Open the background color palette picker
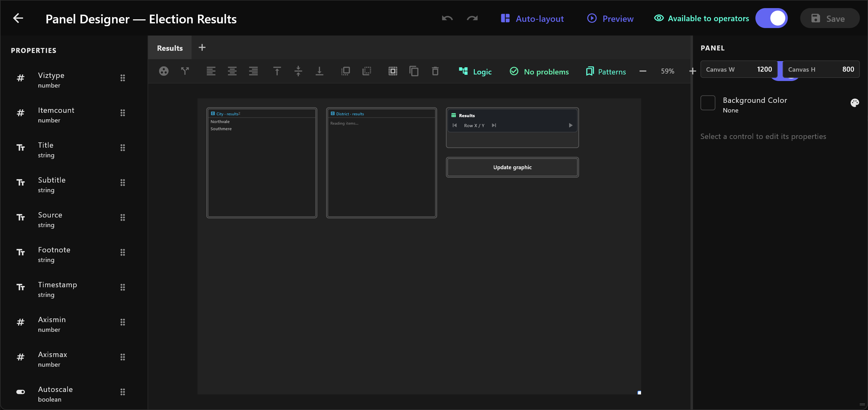The width and height of the screenshot is (868, 410). [x=855, y=103]
